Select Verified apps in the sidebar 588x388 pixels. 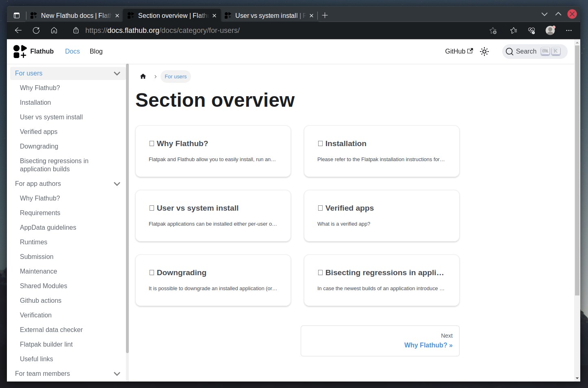click(x=39, y=132)
